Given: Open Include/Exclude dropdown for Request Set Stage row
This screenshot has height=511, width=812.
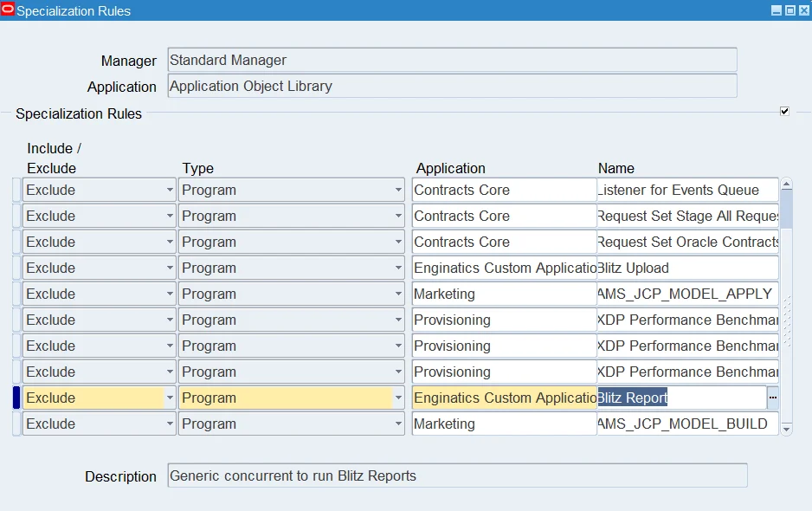Looking at the screenshot, I should (170, 216).
